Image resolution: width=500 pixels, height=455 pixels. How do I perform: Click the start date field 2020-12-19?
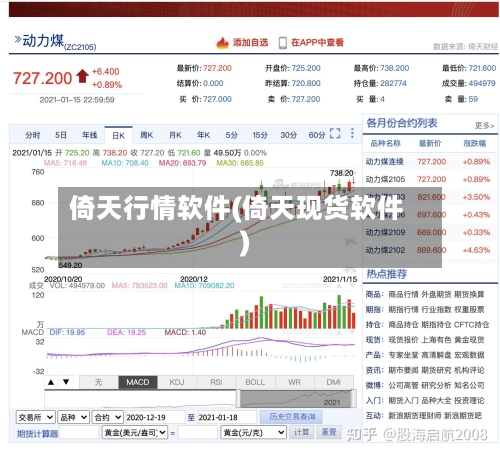tap(155, 417)
